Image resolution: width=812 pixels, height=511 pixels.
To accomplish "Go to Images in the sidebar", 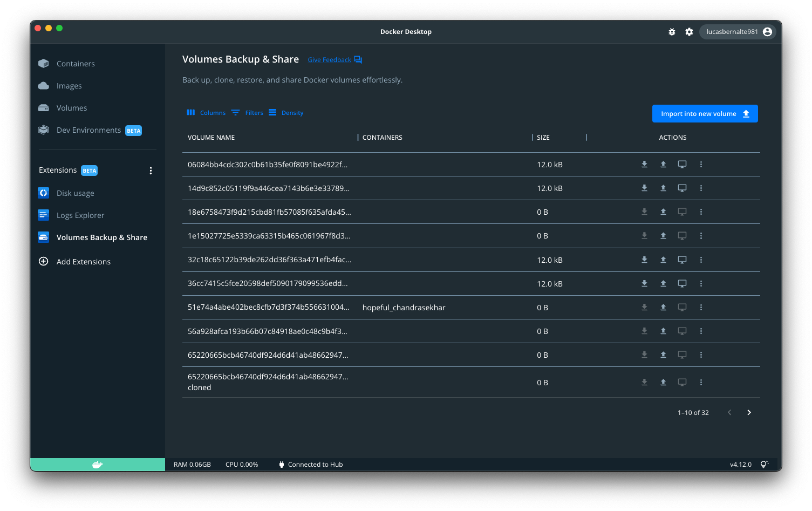I will pos(69,86).
